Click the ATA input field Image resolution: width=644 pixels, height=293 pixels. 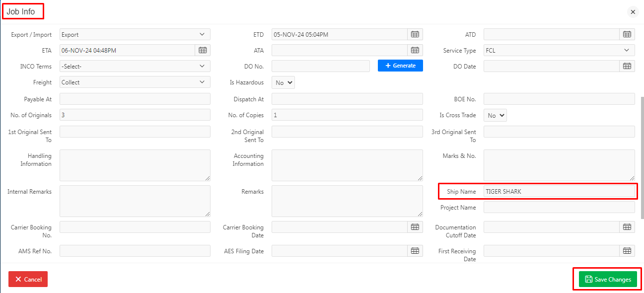pos(340,50)
